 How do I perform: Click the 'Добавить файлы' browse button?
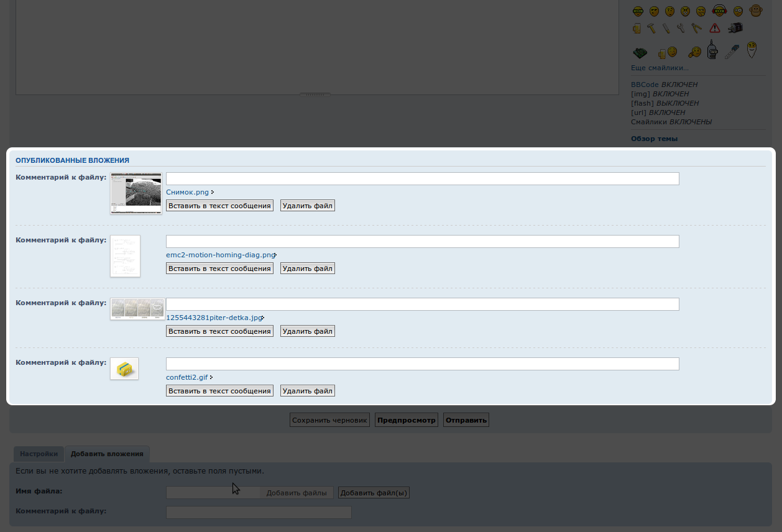(x=297, y=493)
